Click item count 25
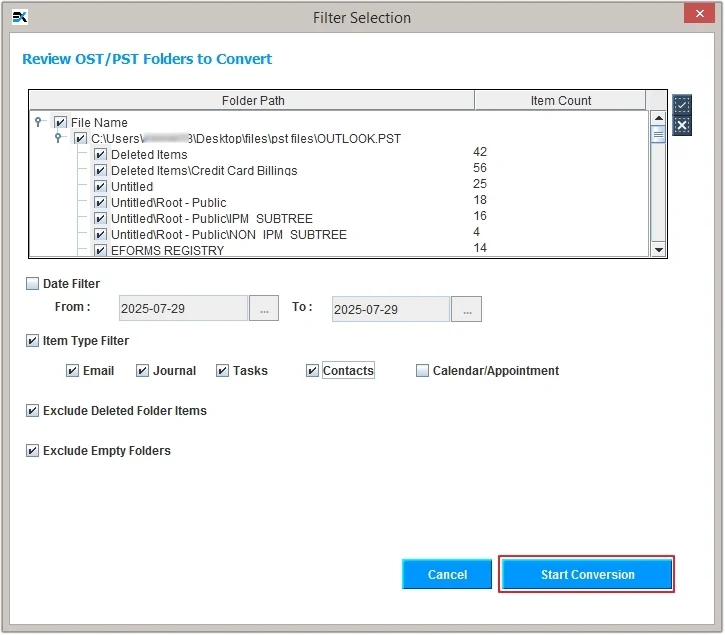The height and width of the screenshot is (635, 725). (x=479, y=184)
